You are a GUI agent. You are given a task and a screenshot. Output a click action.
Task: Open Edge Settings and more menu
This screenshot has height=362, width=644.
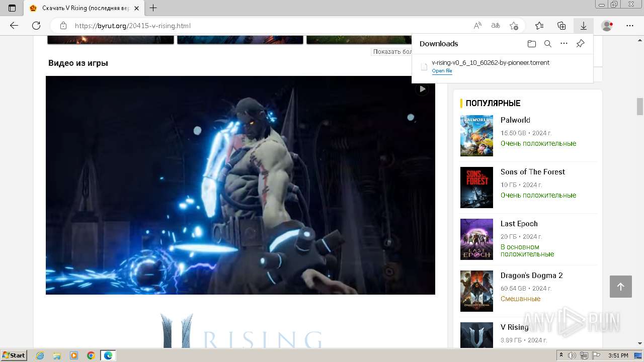pos(630,26)
